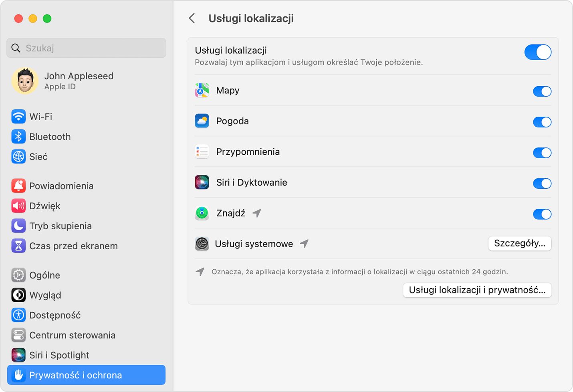The image size is (573, 392).
Task: Open John Appleseed Apple ID settings
Action: [86, 81]
